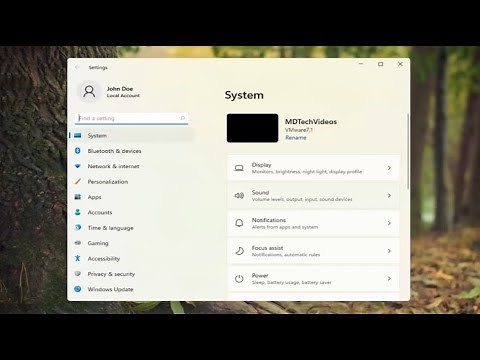The image size is (480, 360).
Task: Open Display settings row
Action: (x=313, y=168)
